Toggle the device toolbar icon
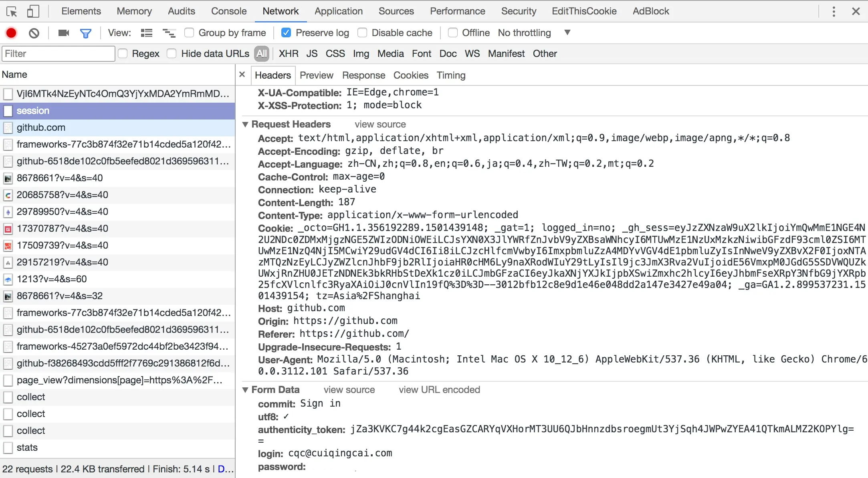 (33, 11)
